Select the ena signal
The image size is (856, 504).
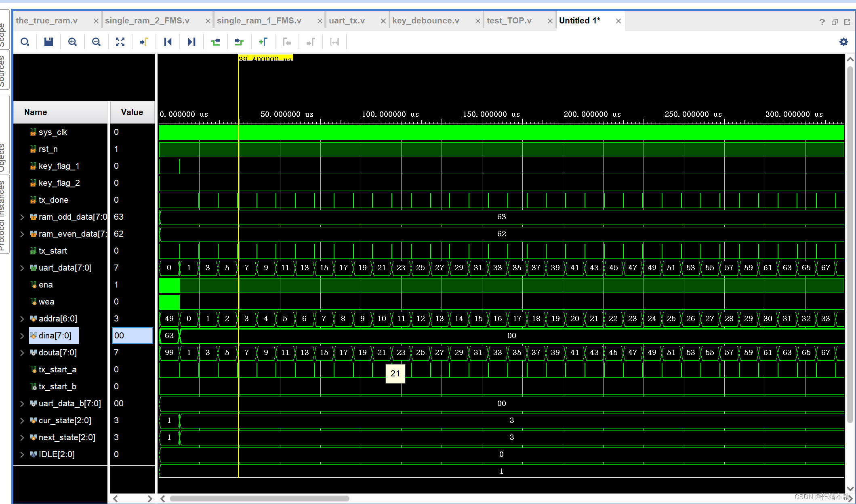45,285
